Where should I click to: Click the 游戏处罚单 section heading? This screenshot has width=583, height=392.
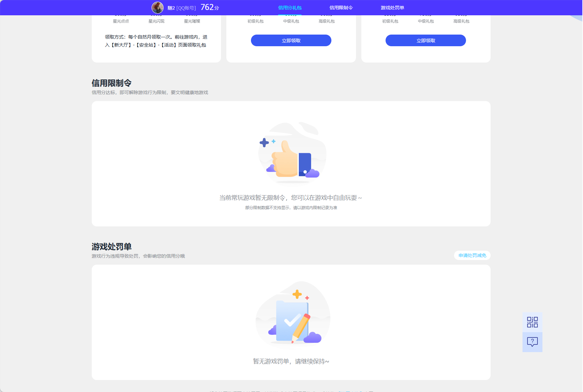pyautogui.click(x=112, y=247)
